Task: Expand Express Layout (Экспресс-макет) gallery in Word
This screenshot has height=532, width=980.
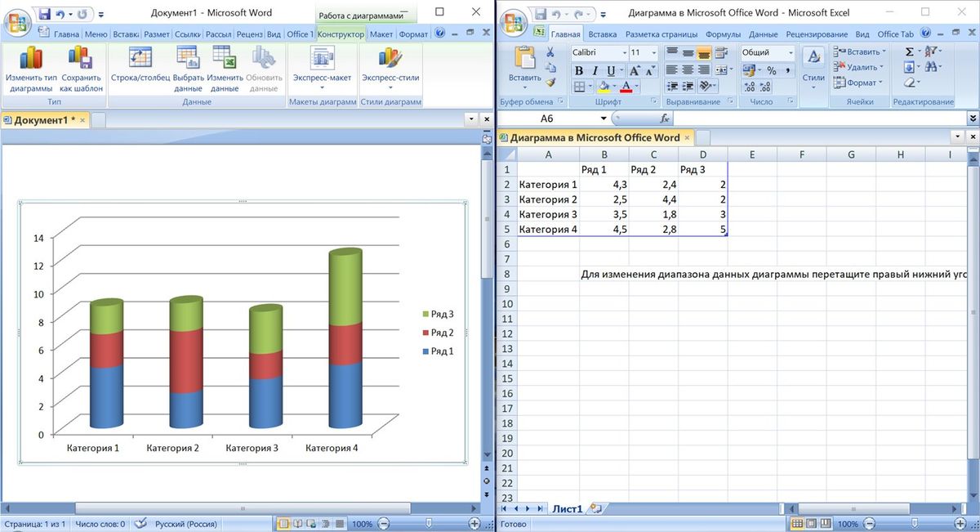Action: point(322,69)
